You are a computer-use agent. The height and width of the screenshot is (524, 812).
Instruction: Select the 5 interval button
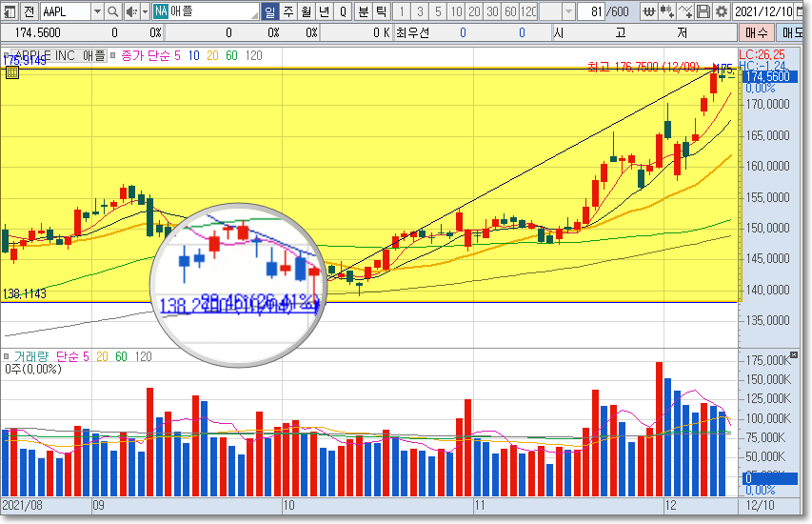(438, 10)
